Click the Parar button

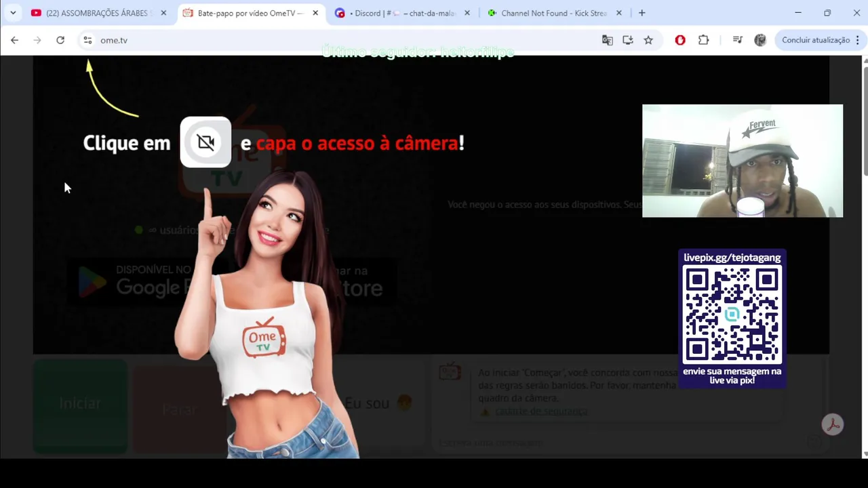tap(180, 409)
